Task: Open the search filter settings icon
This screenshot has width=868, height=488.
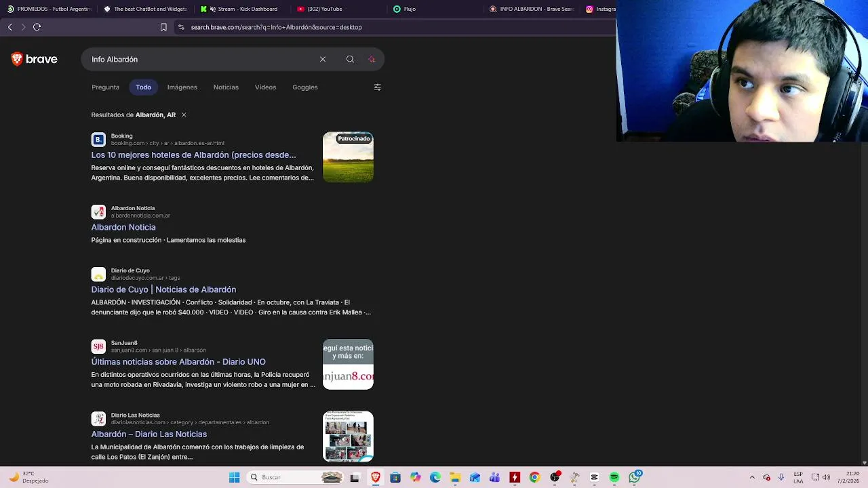Action: click(x=378, y=87)
